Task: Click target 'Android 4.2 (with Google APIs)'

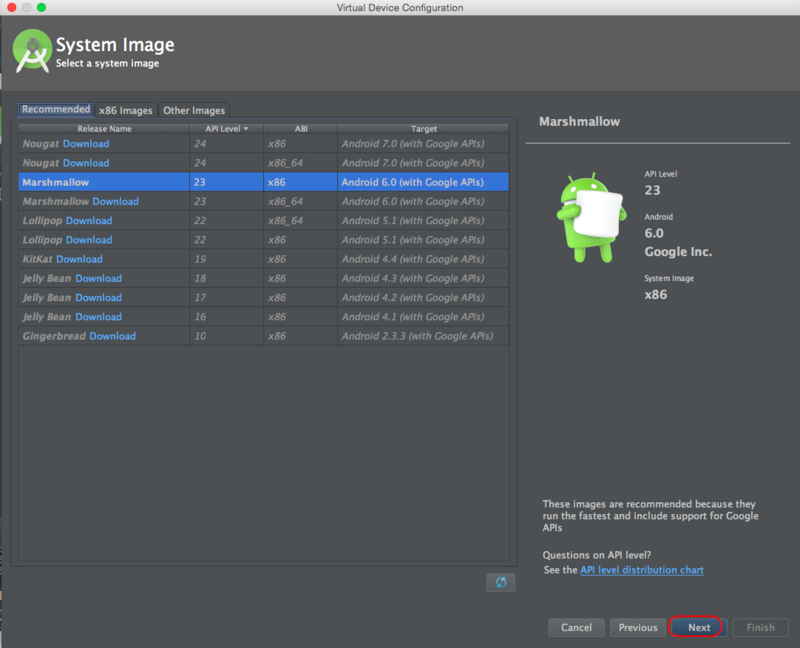Action: click(413, 297)
